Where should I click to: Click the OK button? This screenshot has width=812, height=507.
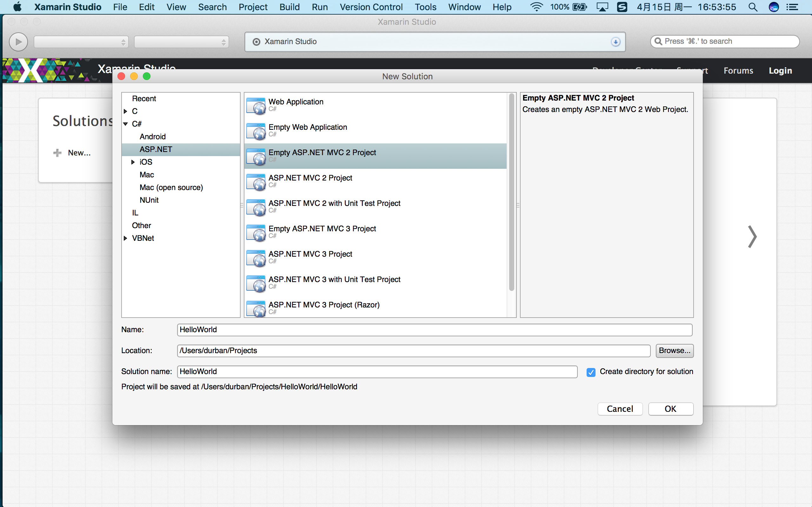pyautogui.click(x=670, y=409)
